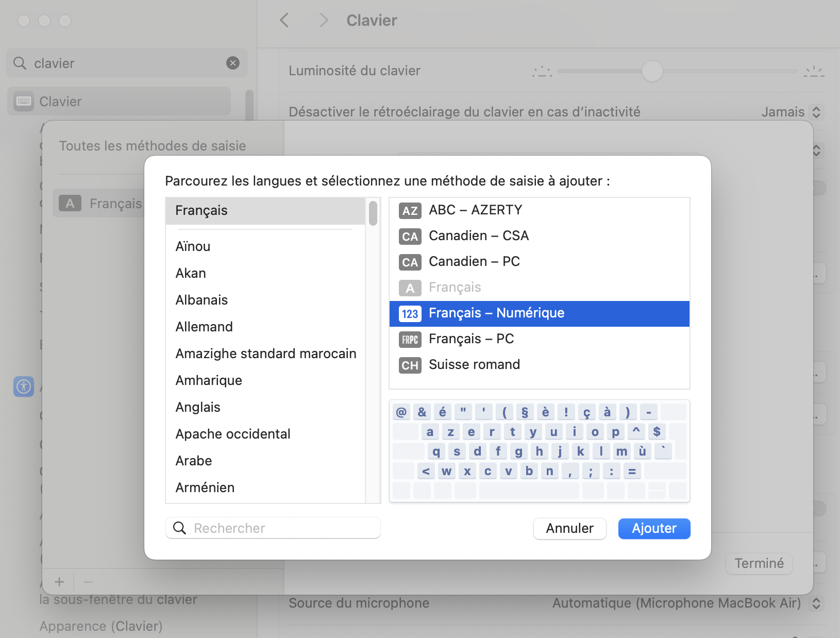Click the plus button to add input source

click(59, 582)
